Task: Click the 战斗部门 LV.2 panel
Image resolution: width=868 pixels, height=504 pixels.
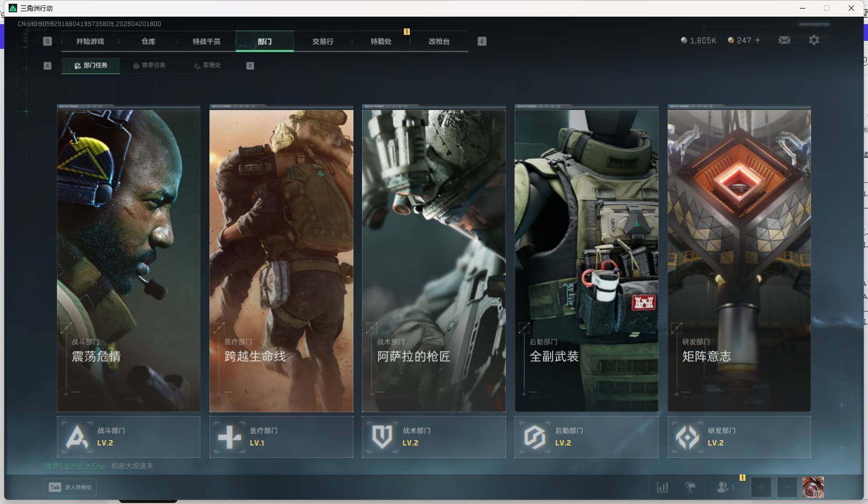Action: [x=128, y=437]
